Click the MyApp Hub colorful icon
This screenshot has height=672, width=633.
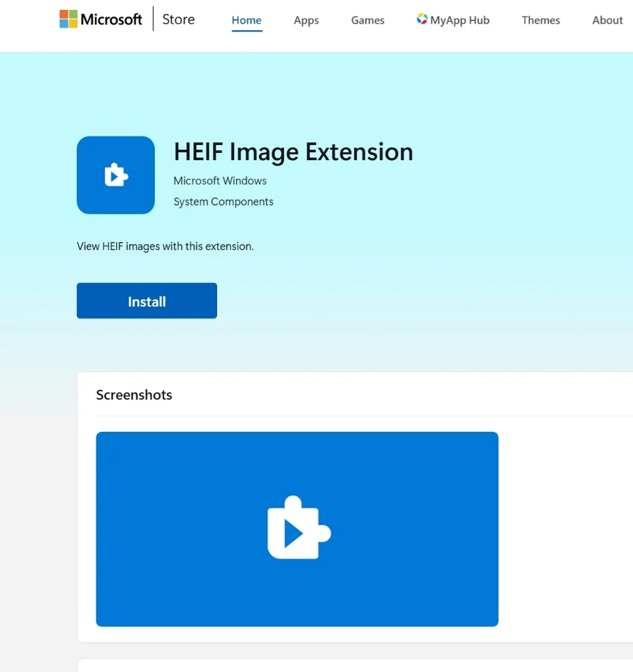point(422,19)
